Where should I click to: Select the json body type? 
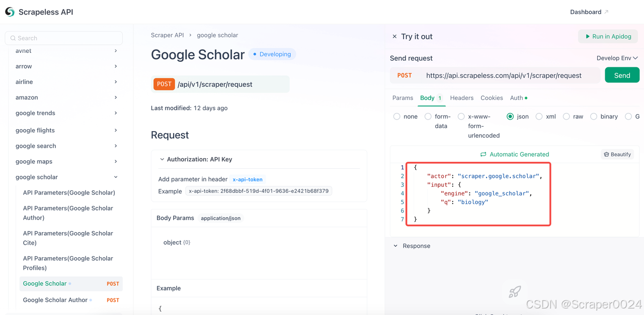pyautogui.click(x=510, y=117)
